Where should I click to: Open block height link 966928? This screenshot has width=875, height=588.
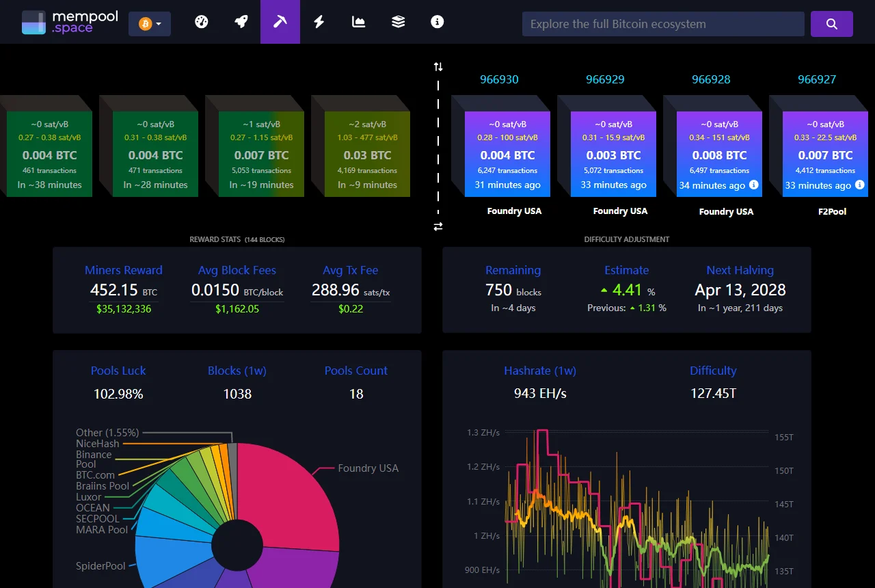(x=711, y=79)
